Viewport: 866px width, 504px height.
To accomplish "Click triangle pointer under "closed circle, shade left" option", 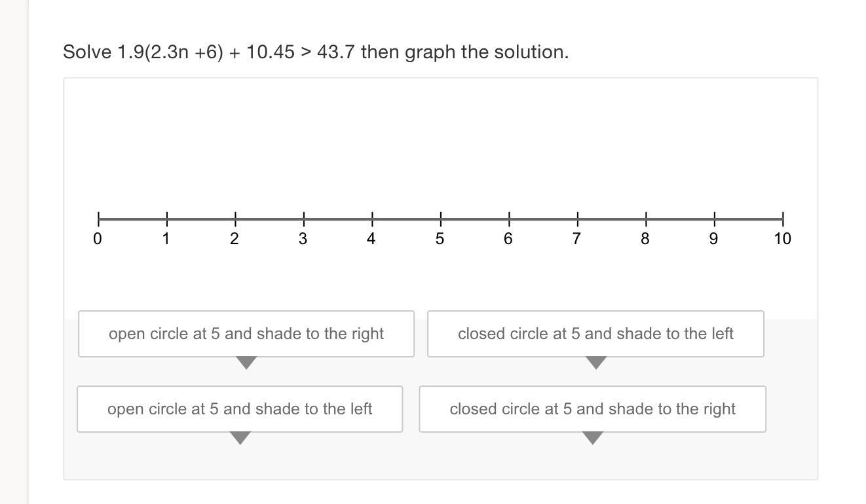I will pos(595,363).
